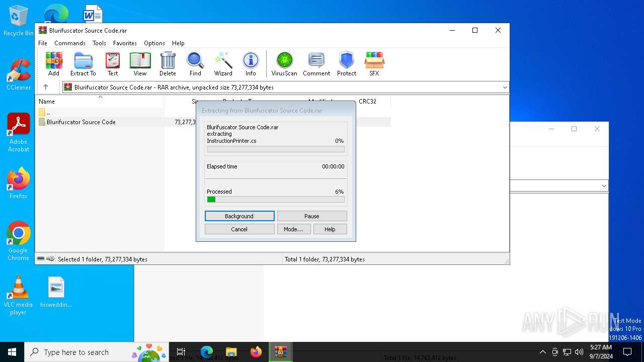Open the Windows Start menu

click(12, 352)
